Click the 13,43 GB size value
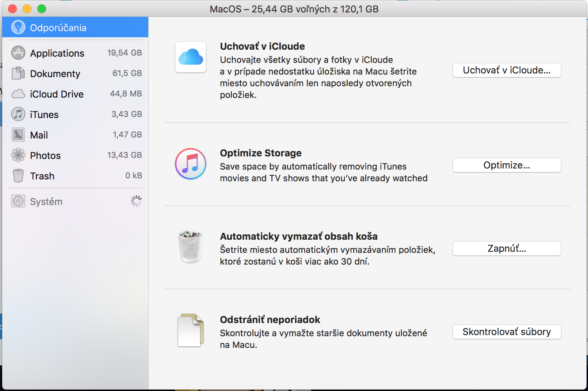The height and width of the screenshot is (391, 588). pyautogui.click(x=125, y=155)
